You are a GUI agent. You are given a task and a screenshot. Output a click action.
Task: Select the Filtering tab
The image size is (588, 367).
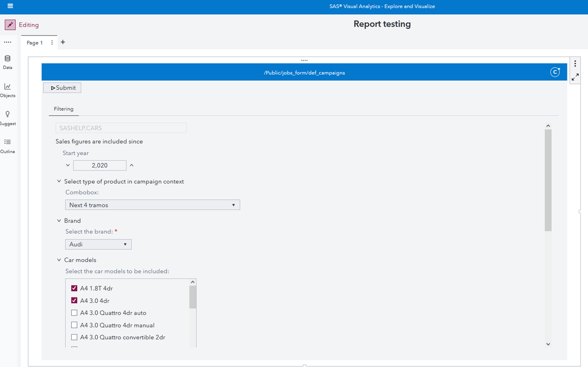(x=64, y=109)
